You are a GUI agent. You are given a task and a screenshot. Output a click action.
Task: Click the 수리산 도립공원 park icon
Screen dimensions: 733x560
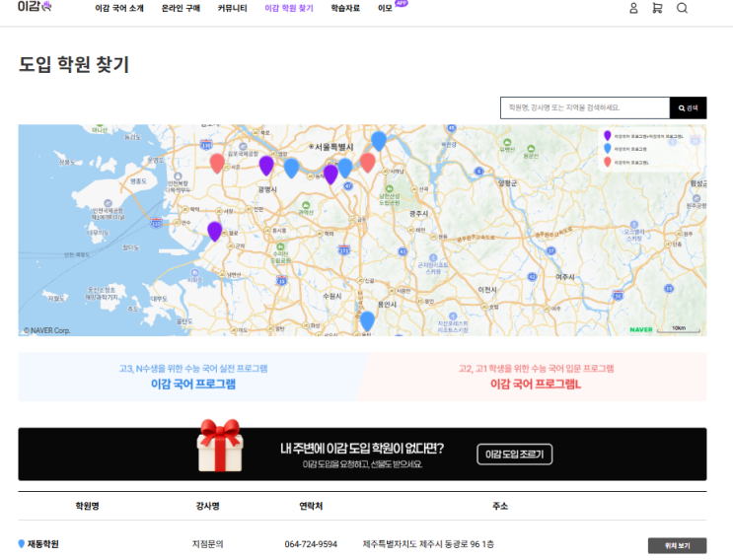click(x=280, y=246)
